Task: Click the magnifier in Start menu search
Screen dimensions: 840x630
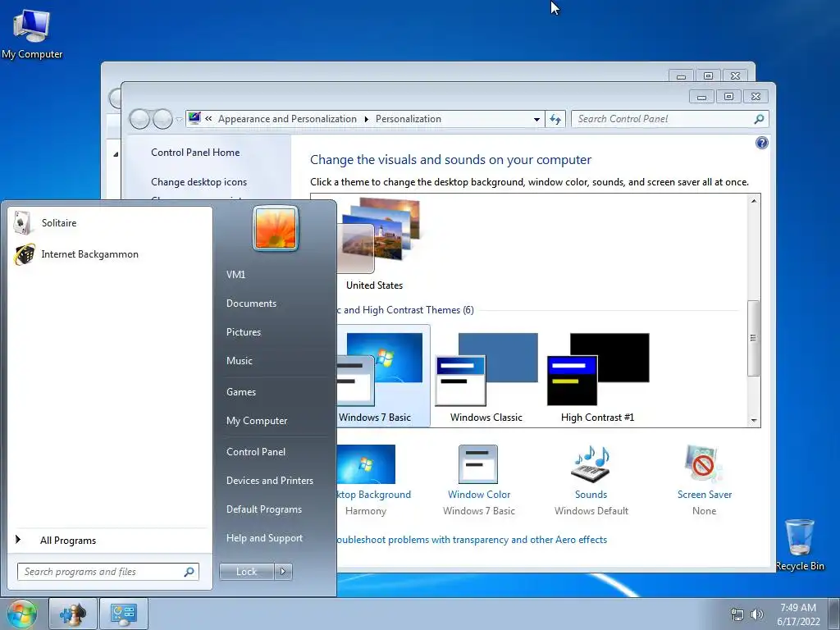Action: point(189,572)
